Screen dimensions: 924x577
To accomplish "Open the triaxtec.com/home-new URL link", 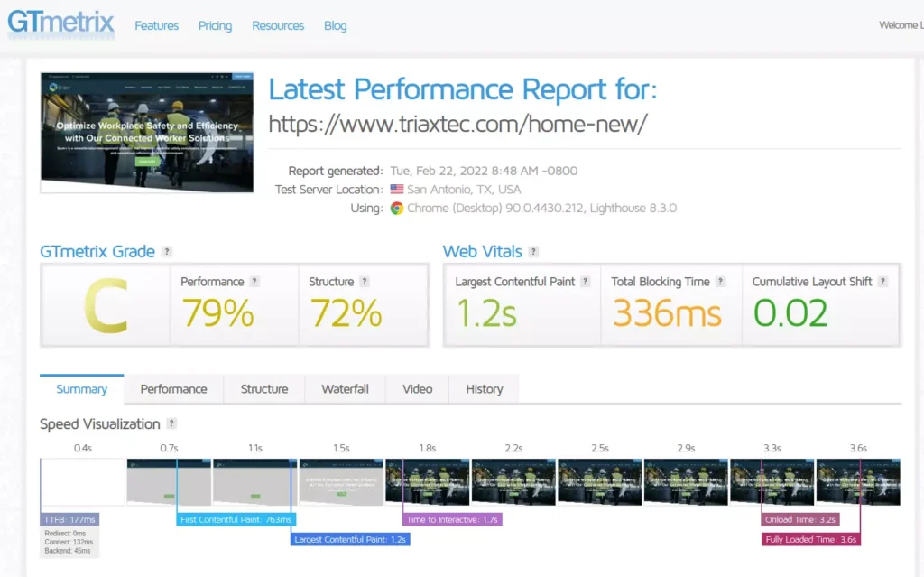I will coord(457,124).
